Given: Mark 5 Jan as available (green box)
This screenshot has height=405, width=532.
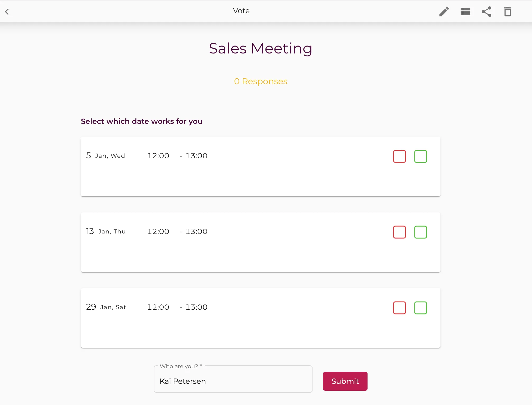Looking at the screenshot, I should click(420, 156).
